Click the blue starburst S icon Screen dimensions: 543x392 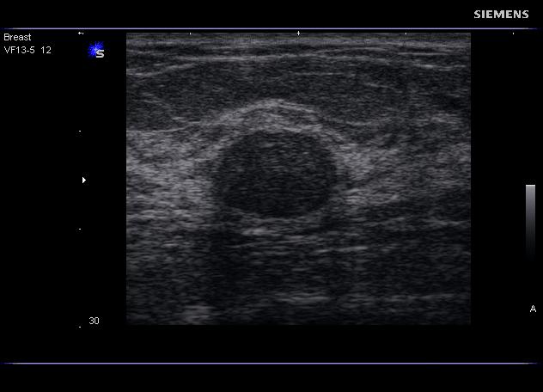click(96, 50)
